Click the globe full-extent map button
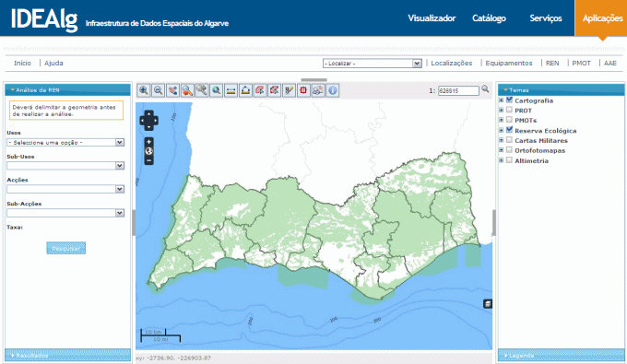This screenshot has height=364, width=627. pos(148,151)
